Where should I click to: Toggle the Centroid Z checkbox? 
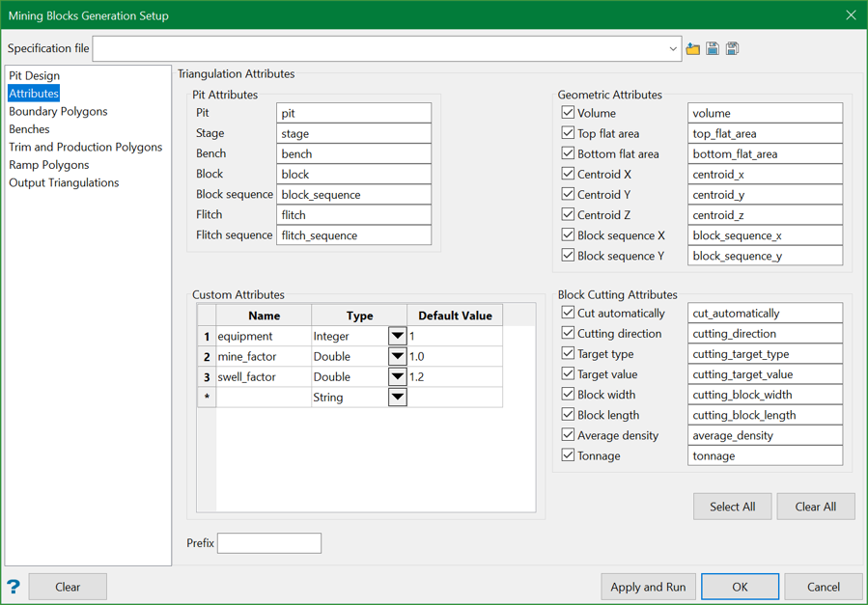click(568, 214)
